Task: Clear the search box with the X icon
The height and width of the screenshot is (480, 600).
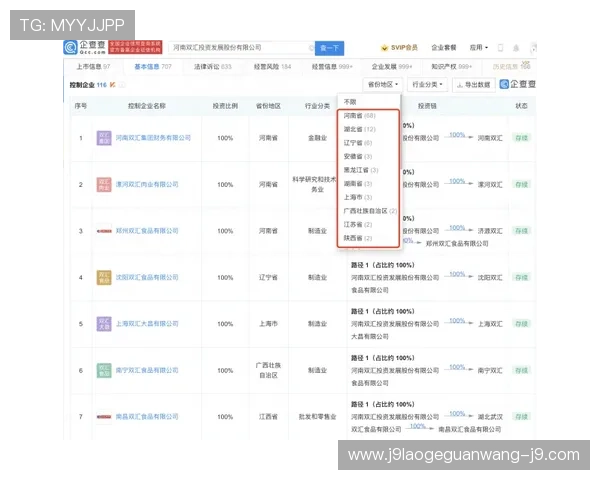Action: point(311,48)
